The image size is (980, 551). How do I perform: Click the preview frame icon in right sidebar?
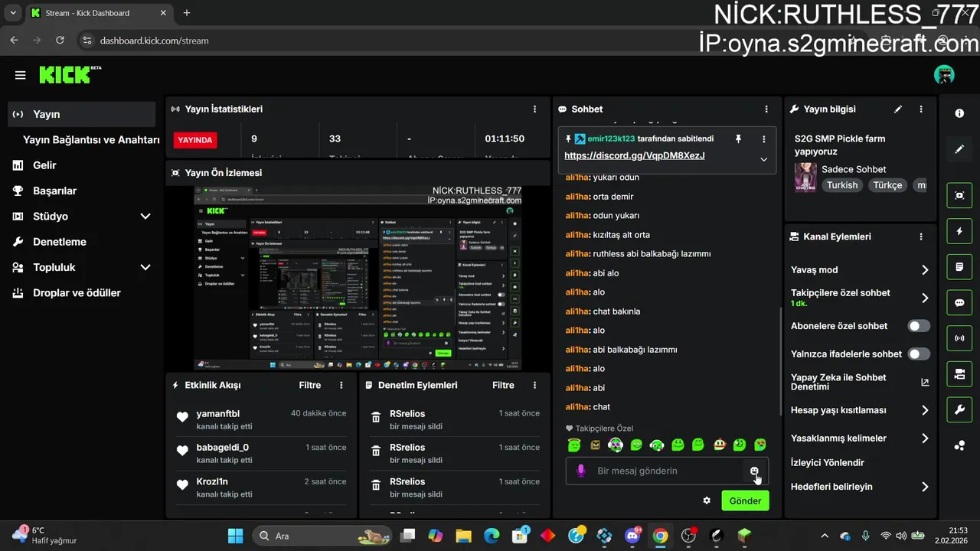tap(959, 195)
